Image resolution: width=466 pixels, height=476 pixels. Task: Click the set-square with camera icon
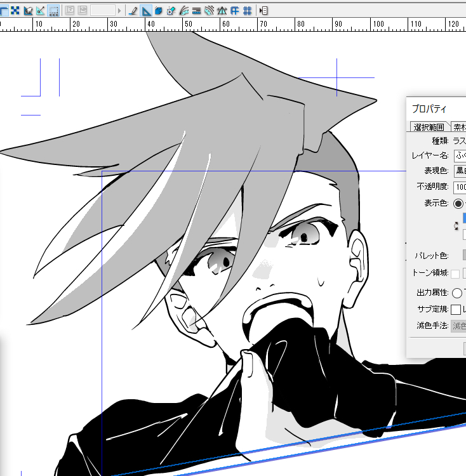coord(28,11)
